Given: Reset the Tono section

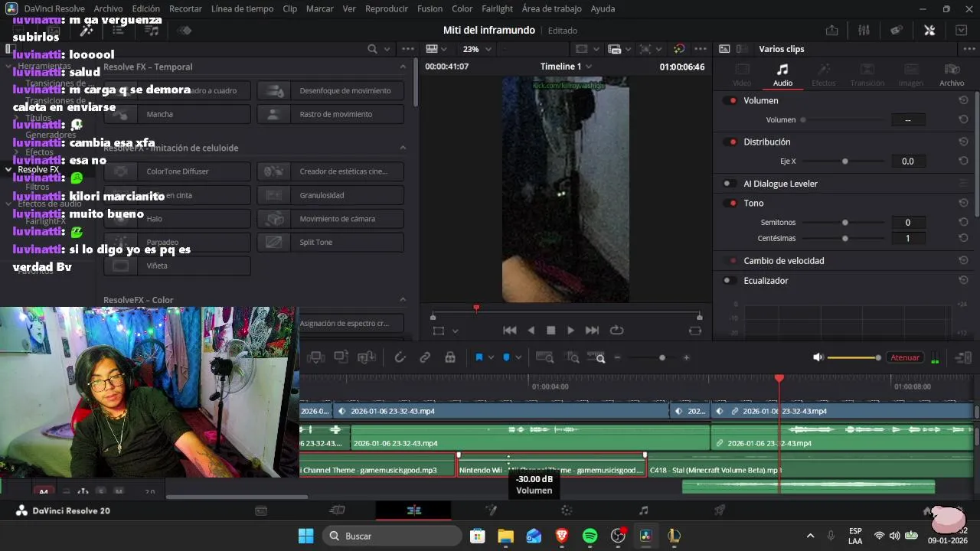Looking at the screenshot, I should tap(963, 203).
